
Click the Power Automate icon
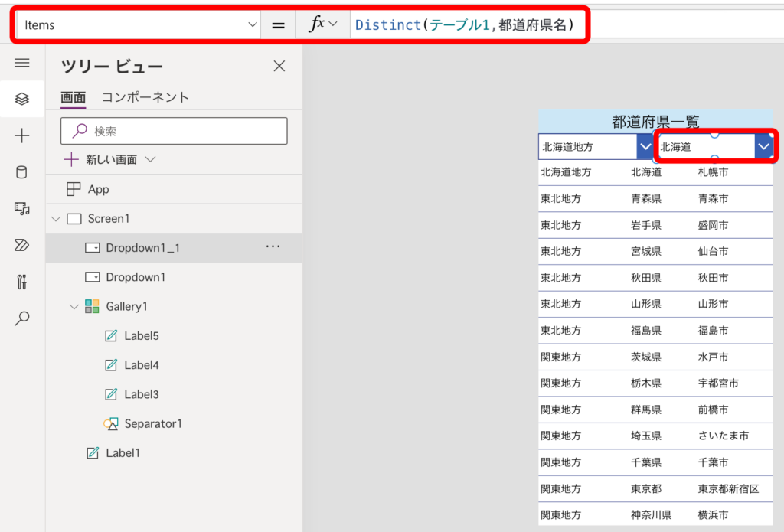click(x=21, y=245)
